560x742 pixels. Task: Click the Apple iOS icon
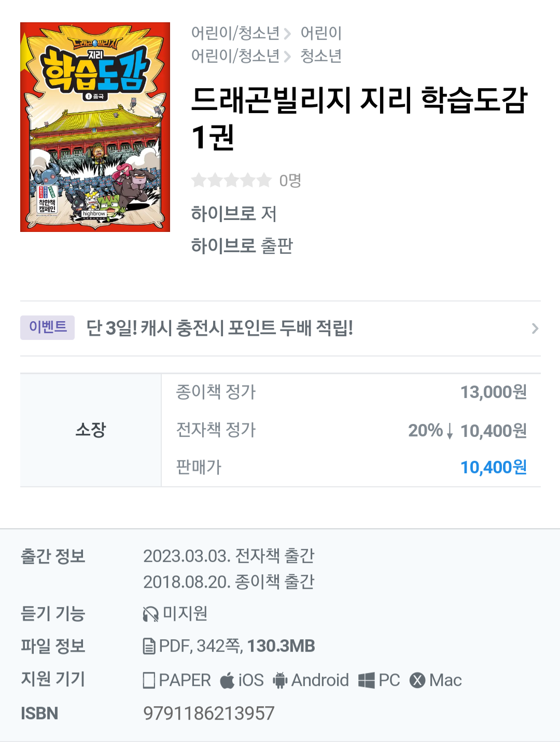(x=227, y=680)
